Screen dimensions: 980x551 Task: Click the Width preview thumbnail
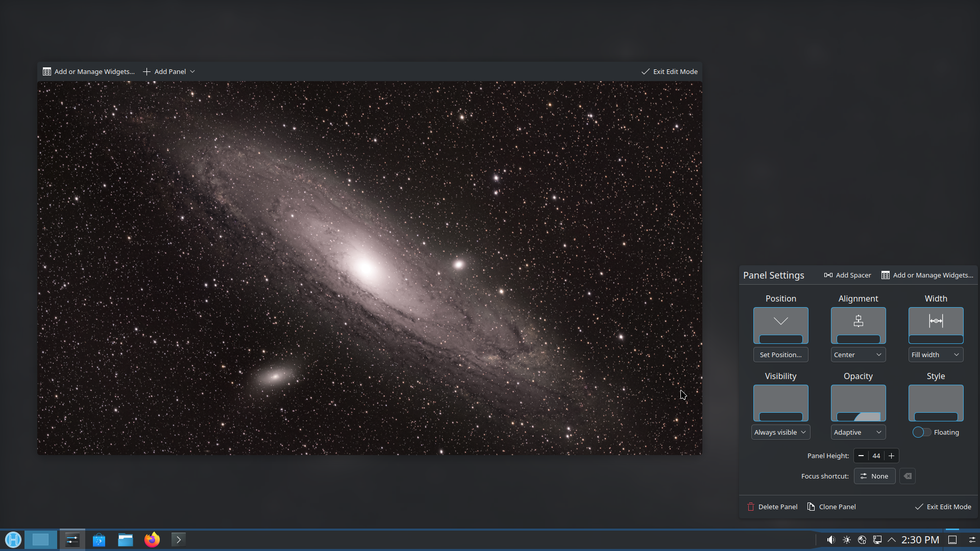click(x=936, y=325)
